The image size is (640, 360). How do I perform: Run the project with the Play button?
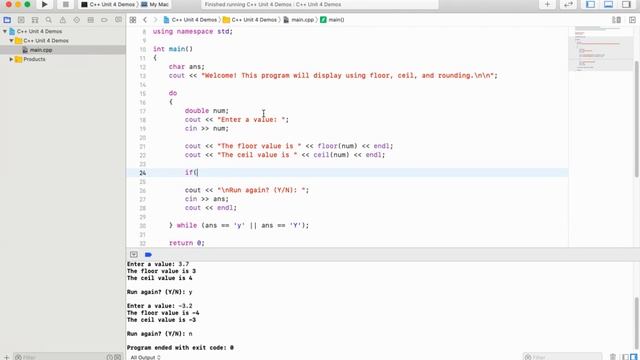[x=44, y=4]
